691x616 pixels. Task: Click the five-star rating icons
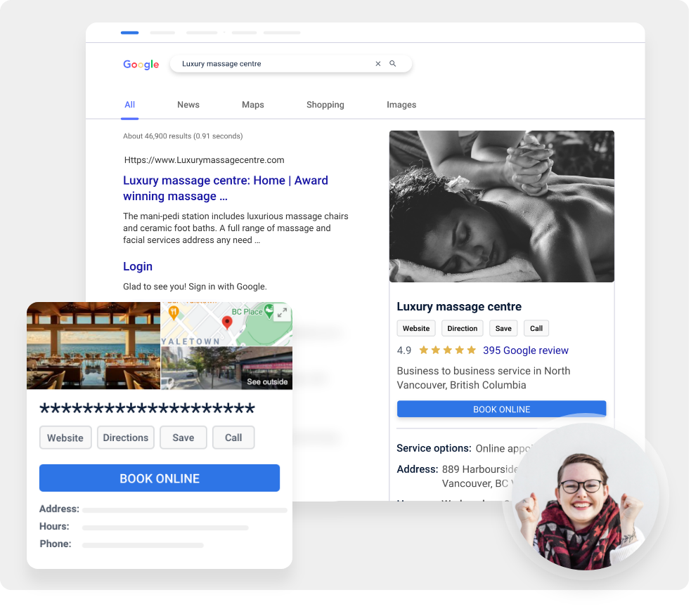pos(447,350)
